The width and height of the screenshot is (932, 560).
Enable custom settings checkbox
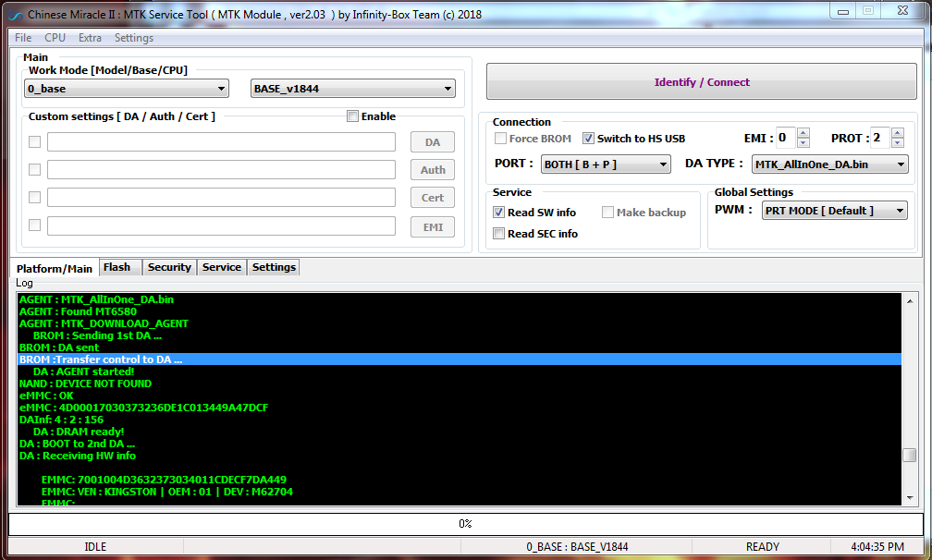coord(352,116)
